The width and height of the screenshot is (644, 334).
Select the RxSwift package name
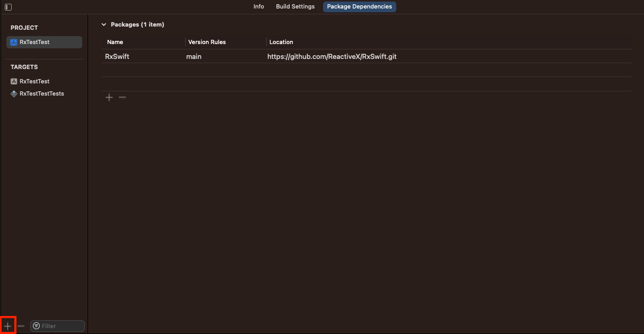[x=117, y=56]
